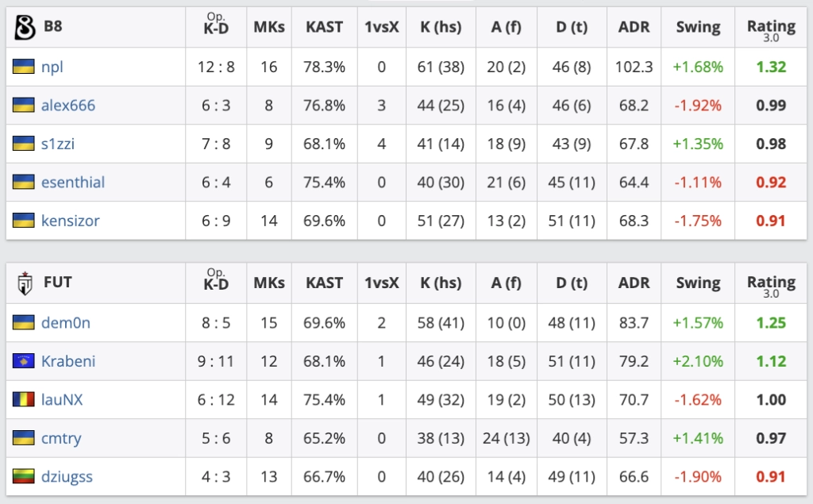Sort FUT table by 1vsX column
The height and width of the screenshot is (504, 813).
coord(382,283)
